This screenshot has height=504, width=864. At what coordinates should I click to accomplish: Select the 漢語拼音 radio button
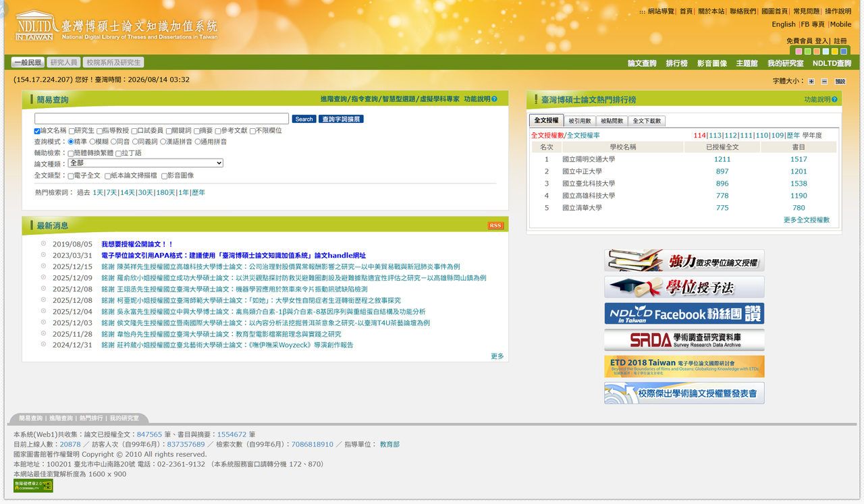(163, 142)
